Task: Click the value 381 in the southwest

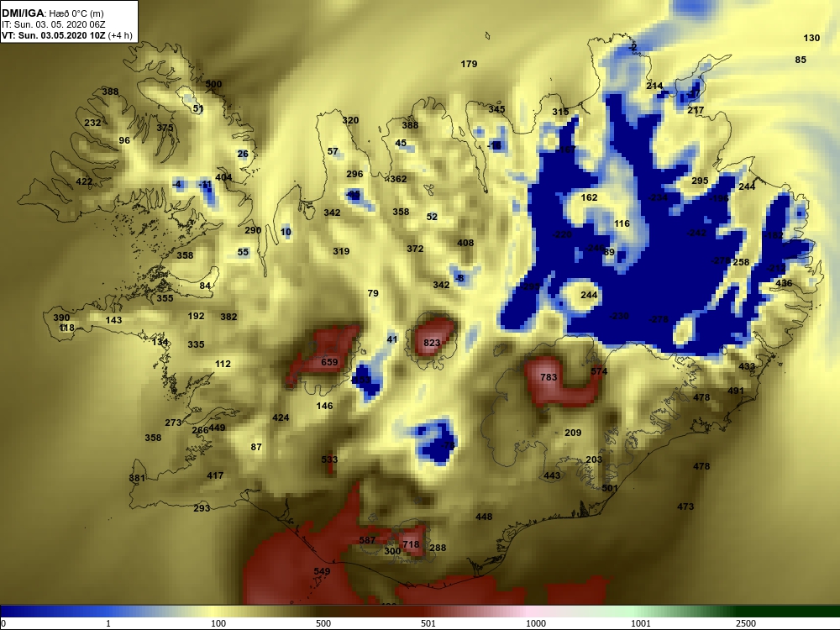Action: click(137, 478)
